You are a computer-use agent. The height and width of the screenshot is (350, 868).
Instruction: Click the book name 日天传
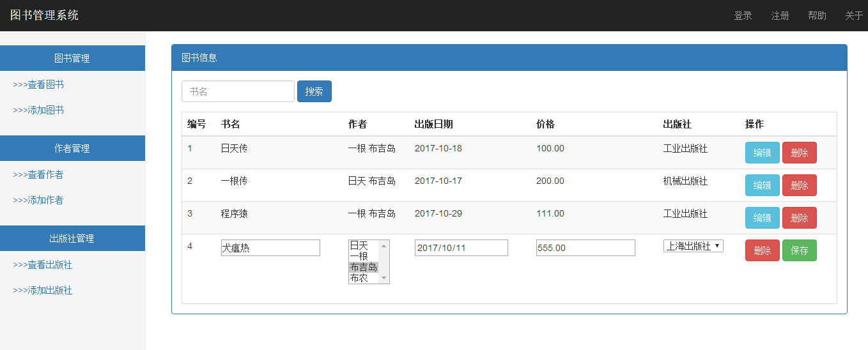pos(235,148)
